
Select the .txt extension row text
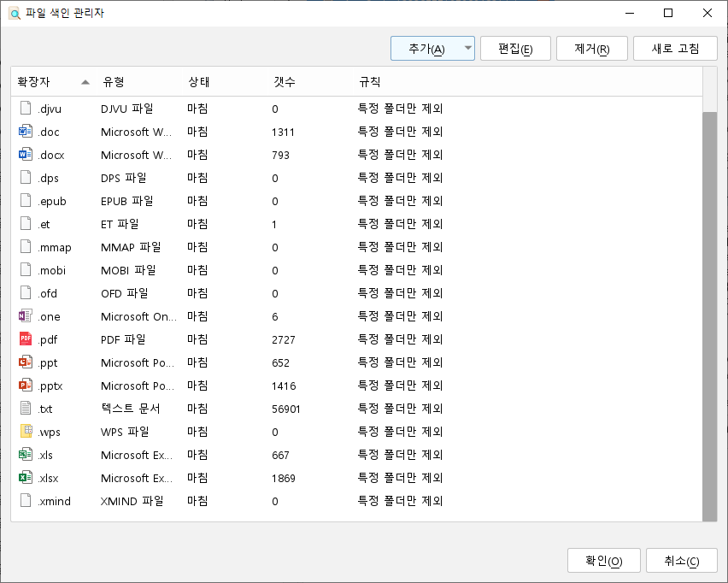tap(45, 409)
